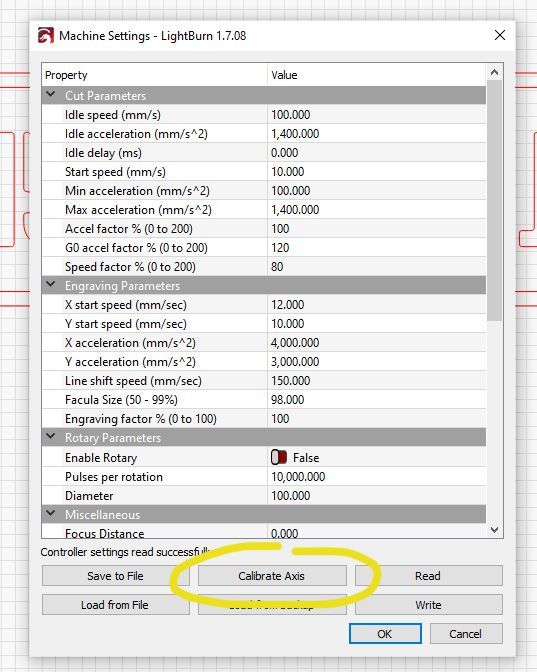Viewport: 537px width, 672px height.
Task: Collapse the Engraving Parameters section
Action: click(51, 284)
